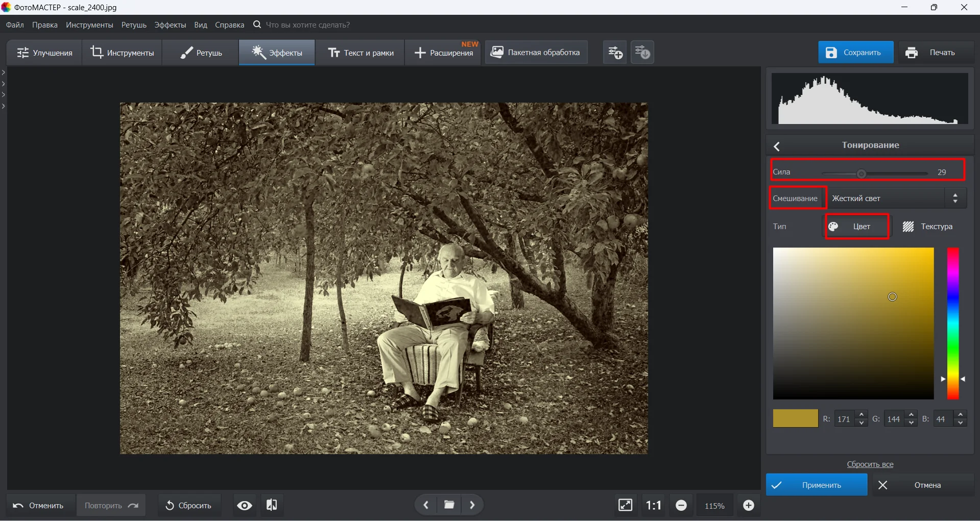Zoom out with the minus icon
This screenshot has height=521, width=980.
point(681,505)
